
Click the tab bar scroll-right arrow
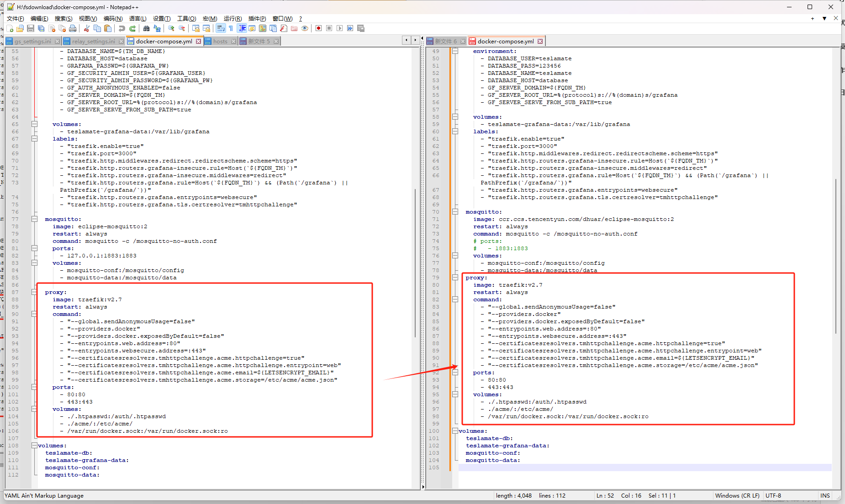(x=415, y=40)
